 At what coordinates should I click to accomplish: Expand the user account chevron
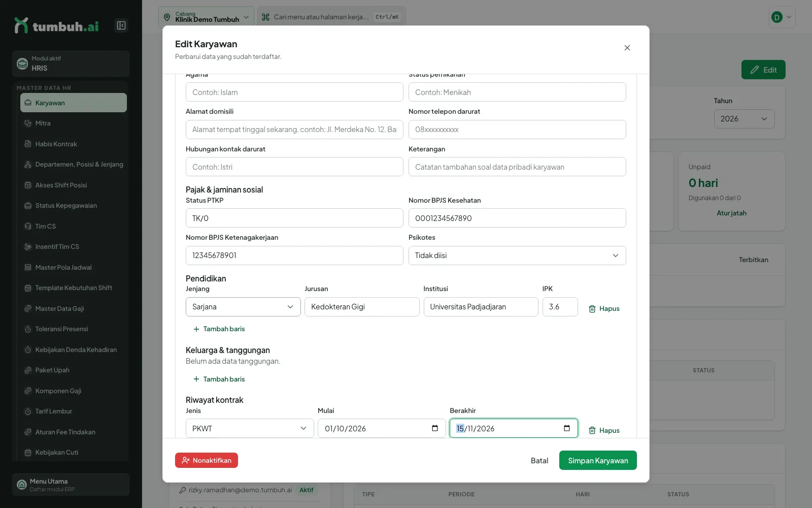click(x=789, y=17)
